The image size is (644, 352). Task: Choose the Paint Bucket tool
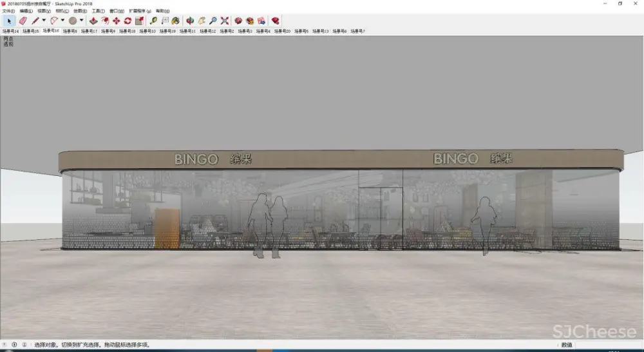[x=175, y=21]
